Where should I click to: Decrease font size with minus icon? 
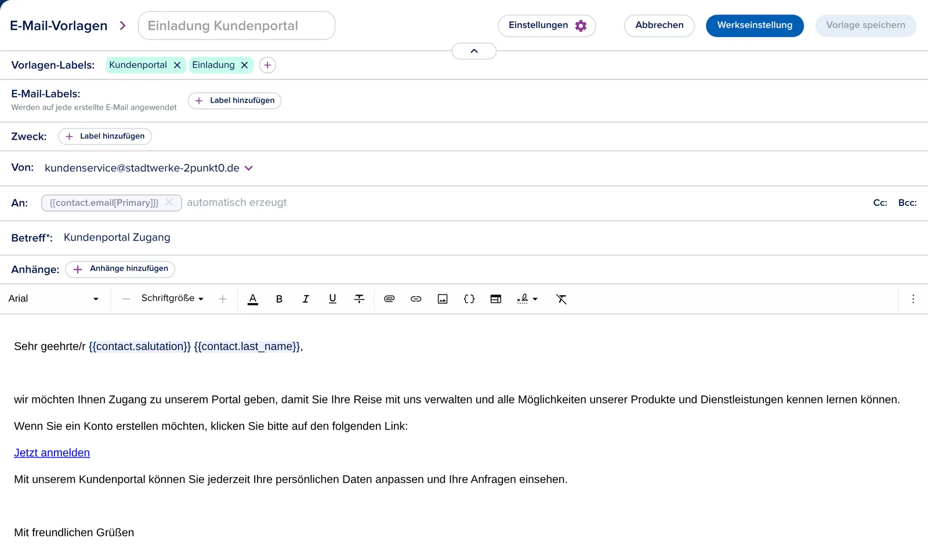coord(126,299)
